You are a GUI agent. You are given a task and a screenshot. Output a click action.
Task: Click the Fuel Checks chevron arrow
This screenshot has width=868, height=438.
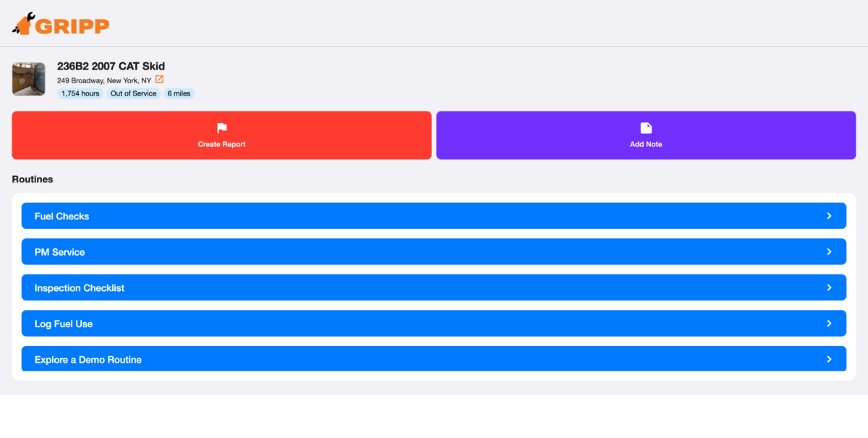point(829,216)
